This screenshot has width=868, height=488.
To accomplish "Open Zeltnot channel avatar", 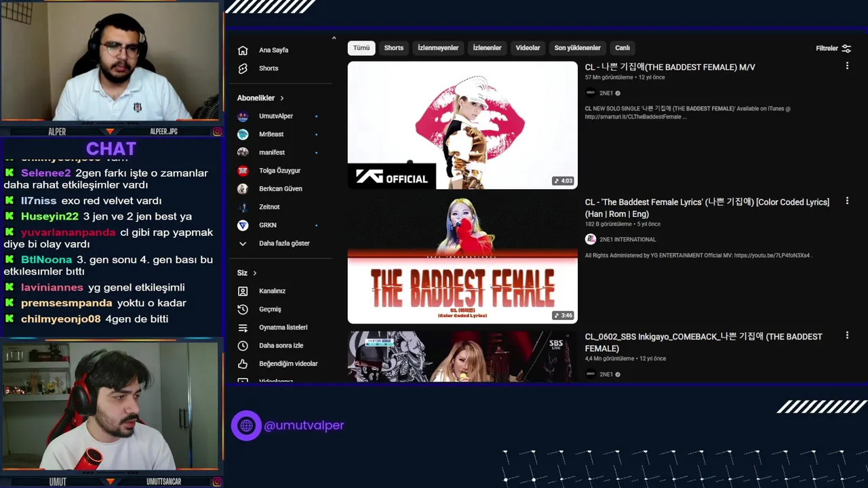I will 243,207.
